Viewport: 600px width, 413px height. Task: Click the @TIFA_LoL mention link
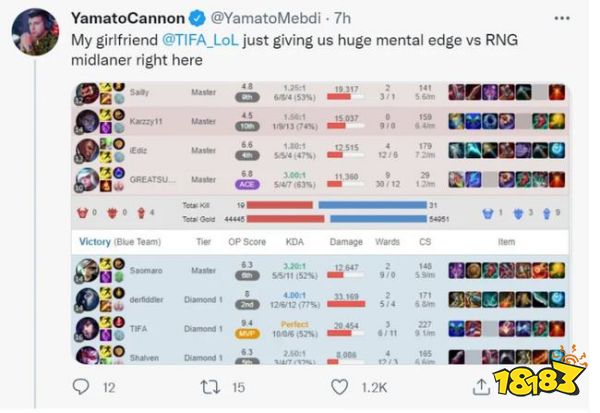point(200,40)
